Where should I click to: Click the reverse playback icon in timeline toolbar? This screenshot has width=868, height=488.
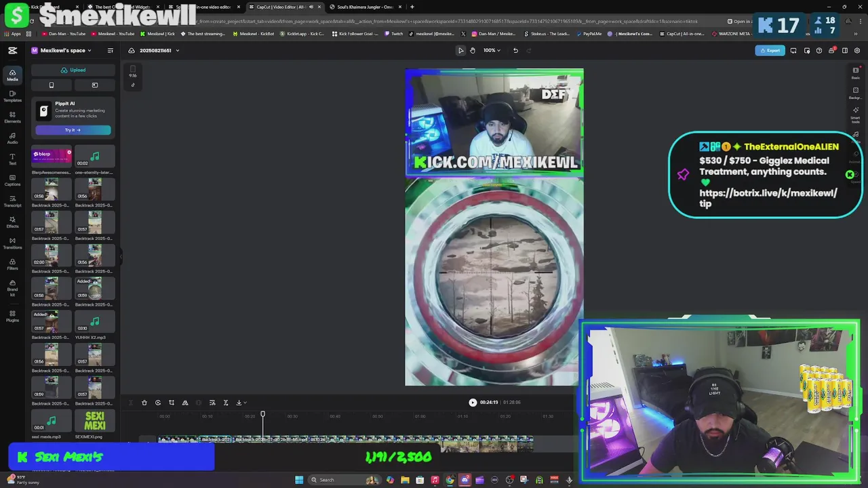tap(158, 403)
